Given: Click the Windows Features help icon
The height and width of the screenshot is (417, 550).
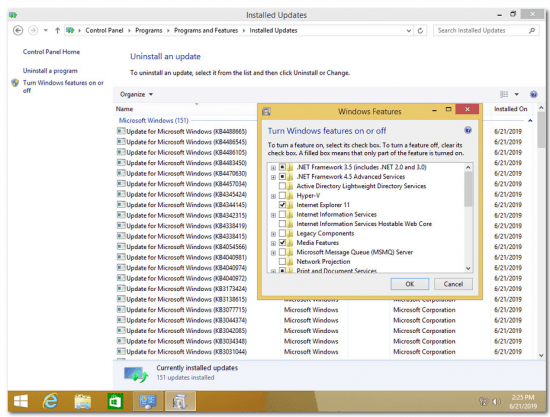Looking at the screenshot, I should pyautogui.click(x=468, y=130).
